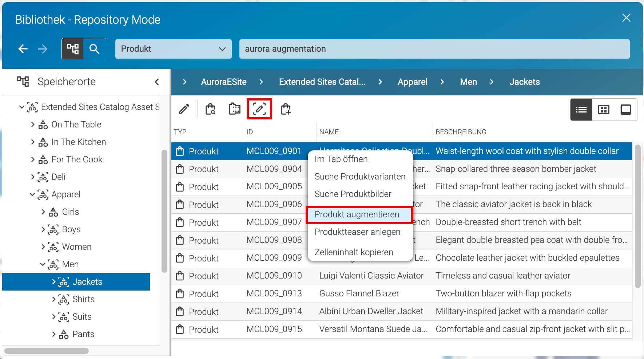Toggle the repository tree mode button
This screenshot has width=644, height=359.
[73, 49]
